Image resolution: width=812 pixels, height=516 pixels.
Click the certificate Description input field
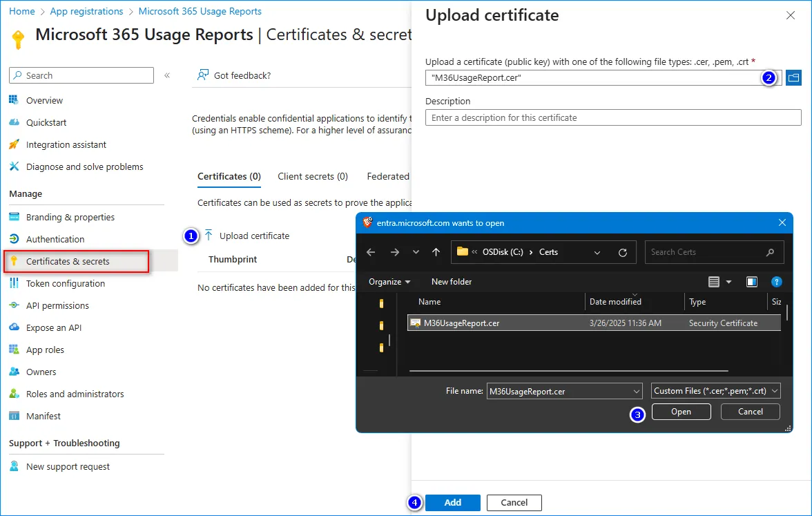[613, 117]
